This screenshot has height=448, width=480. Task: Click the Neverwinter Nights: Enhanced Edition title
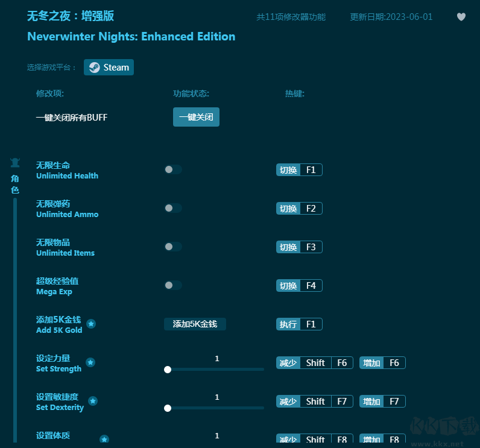click(x=131, y=37)
